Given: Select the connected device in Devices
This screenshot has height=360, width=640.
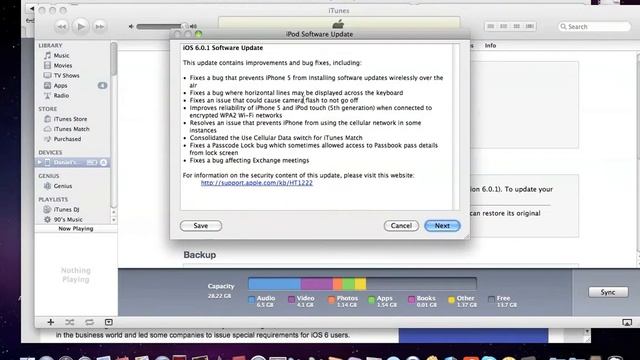Looking at the screenshot, I should click(72, 162).
